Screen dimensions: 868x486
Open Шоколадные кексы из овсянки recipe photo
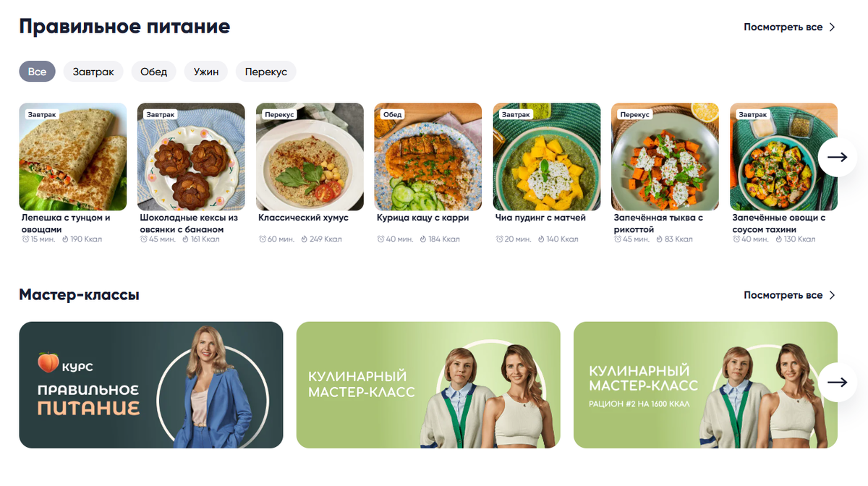(x=191, y=156)
